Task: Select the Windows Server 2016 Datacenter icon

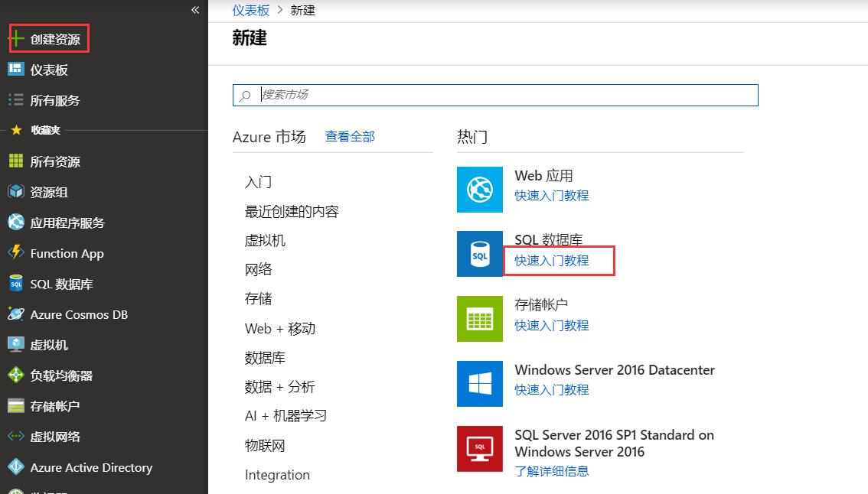Action: [x=479, y=384]
